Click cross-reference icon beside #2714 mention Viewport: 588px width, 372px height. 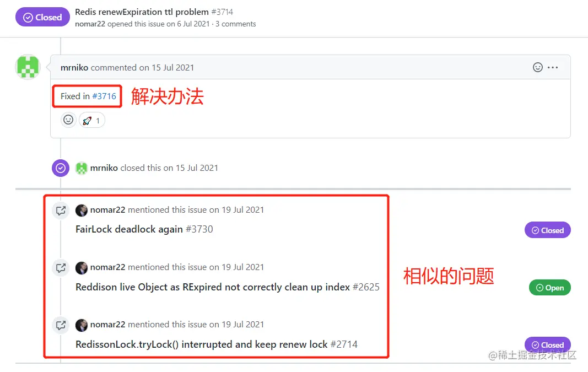[x=61, y=325]
